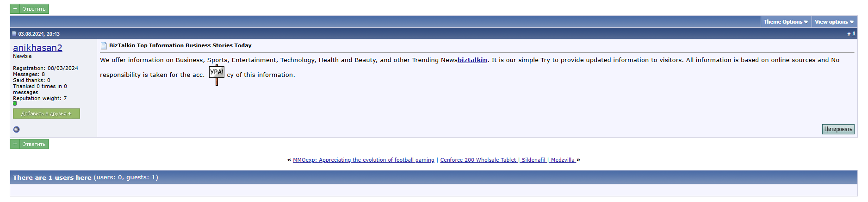This screenshot has width=868, height=202.
Task: Open the #1 post permalink
Action: [x=854, y=34]
